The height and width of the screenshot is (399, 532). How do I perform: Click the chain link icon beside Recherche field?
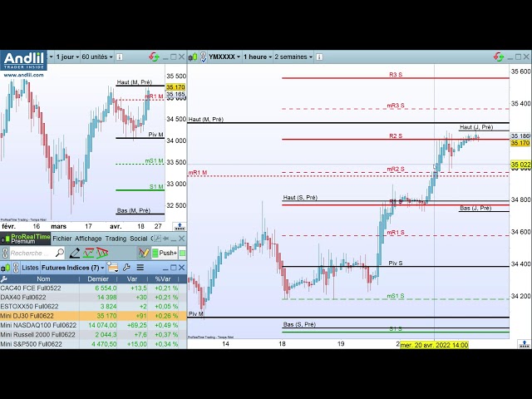5,253
